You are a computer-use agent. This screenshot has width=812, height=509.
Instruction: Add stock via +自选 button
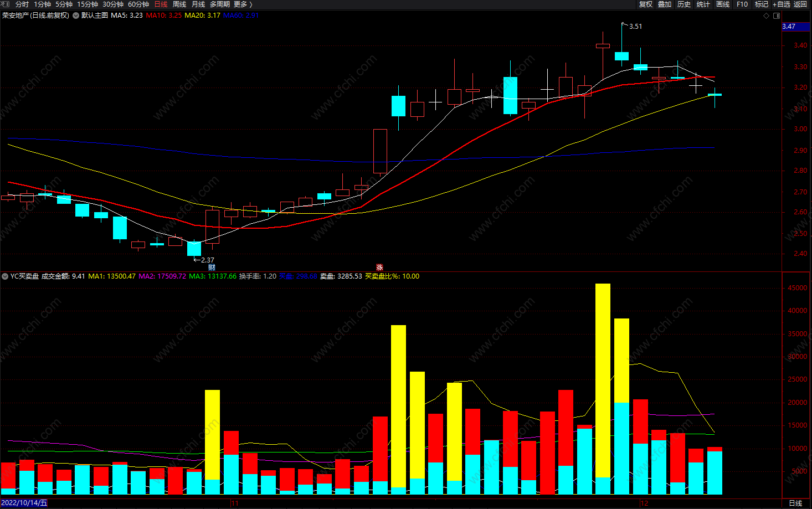click(782, 4)
